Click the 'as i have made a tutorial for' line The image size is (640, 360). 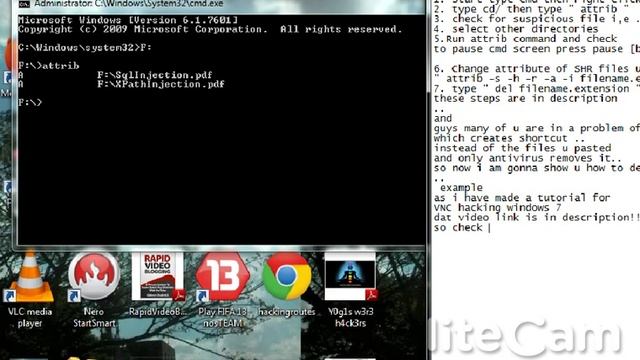tap(522, 198)
